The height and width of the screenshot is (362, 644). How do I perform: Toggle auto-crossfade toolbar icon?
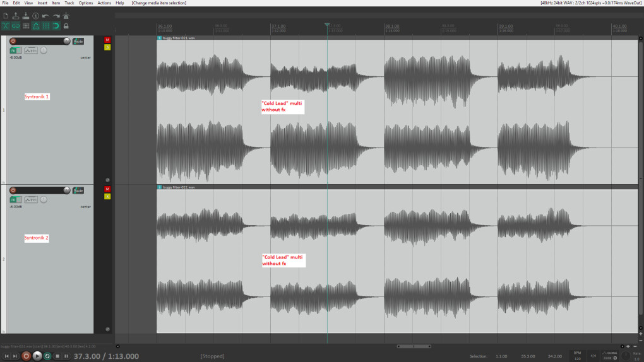6,26
